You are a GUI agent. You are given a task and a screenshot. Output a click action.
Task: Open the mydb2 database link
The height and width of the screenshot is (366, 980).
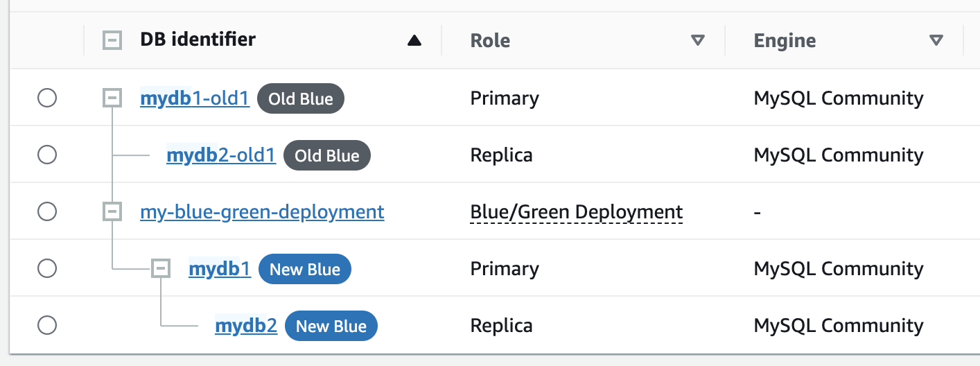point(246,326)
